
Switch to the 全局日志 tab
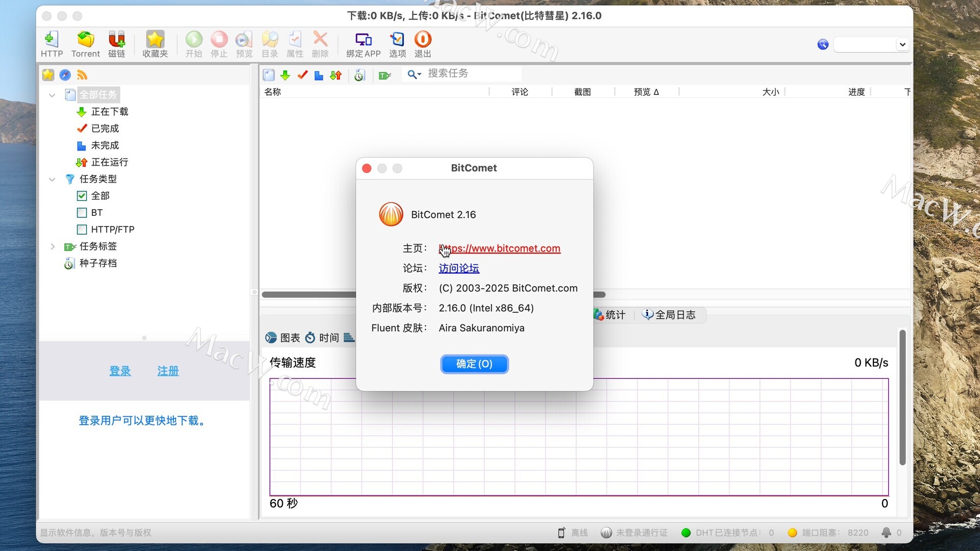point(669,315)
